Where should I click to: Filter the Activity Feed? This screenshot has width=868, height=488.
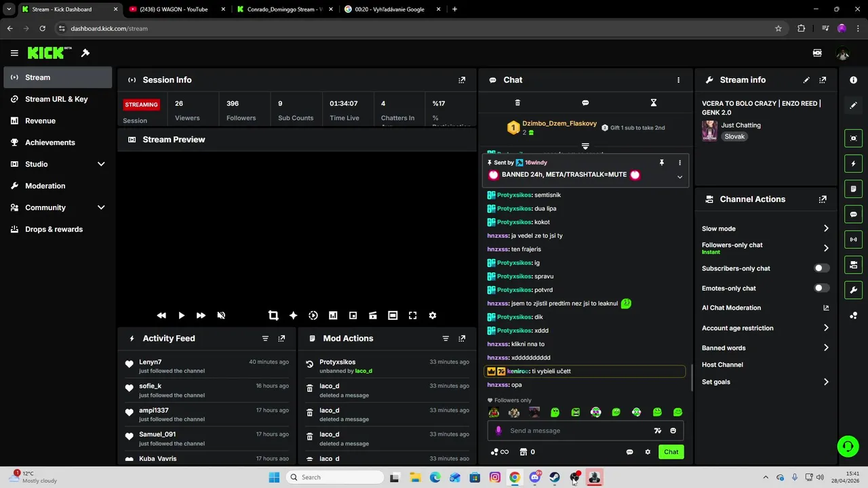265,338
